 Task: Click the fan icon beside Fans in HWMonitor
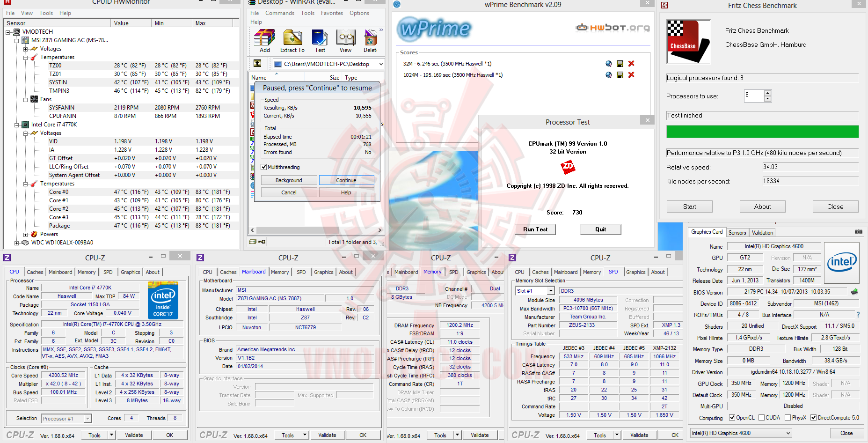(34, 99)
